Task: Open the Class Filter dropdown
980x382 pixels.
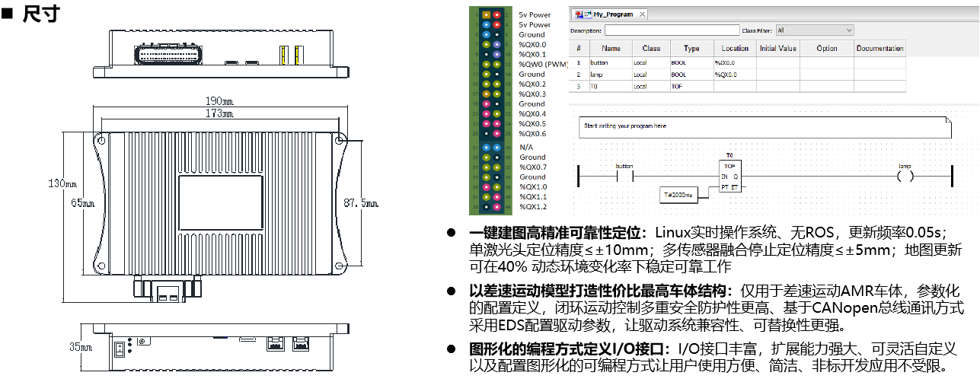Action: (814, 30)
